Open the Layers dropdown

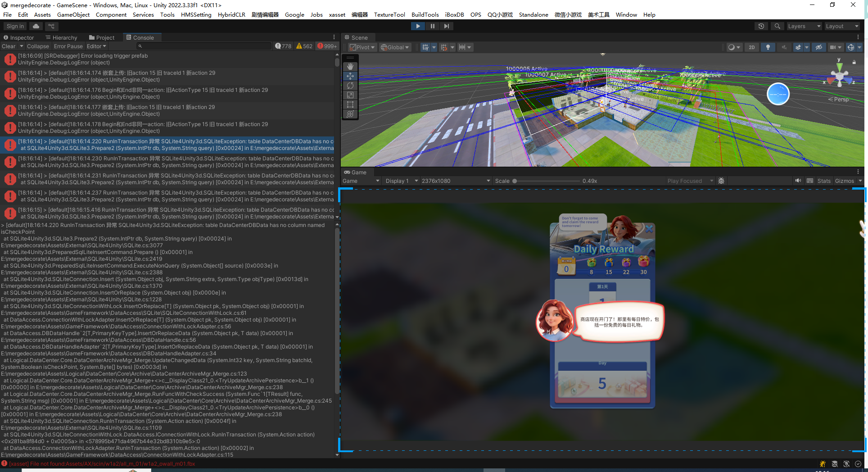click(x=804, y=26)
